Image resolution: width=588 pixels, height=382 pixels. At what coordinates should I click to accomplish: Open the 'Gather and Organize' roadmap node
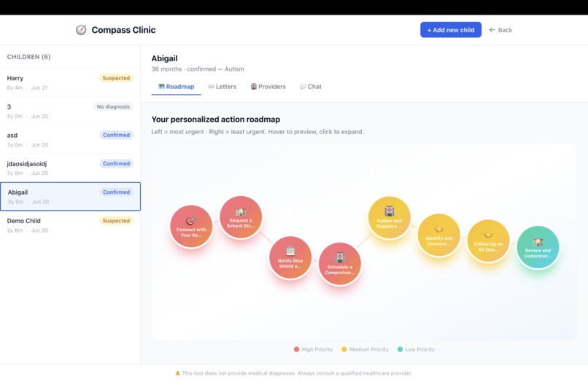(390, 217)
